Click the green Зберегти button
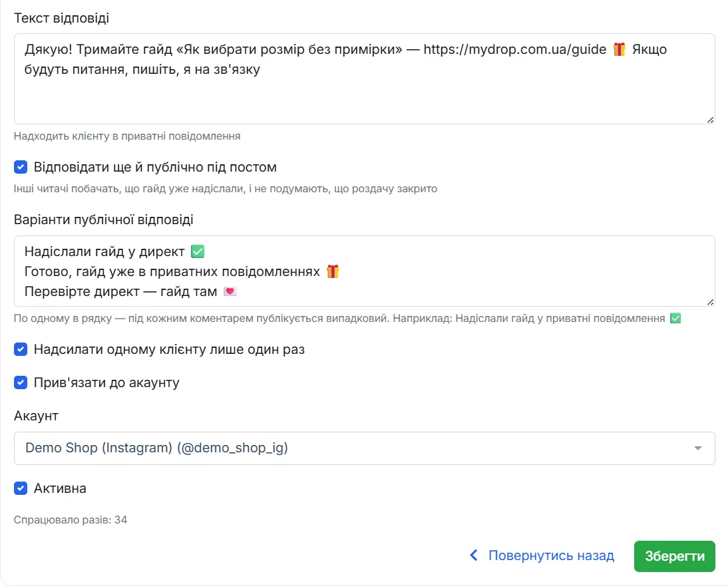 675,556
